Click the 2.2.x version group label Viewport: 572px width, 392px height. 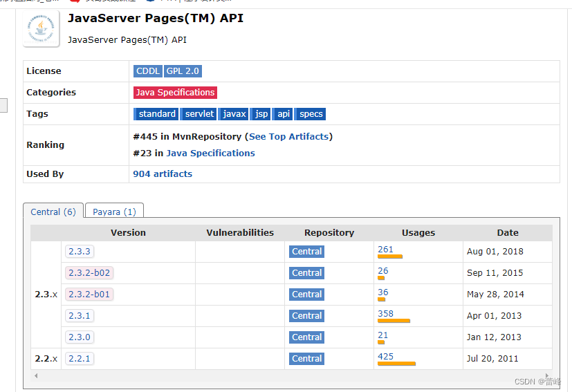click(46, 359)
